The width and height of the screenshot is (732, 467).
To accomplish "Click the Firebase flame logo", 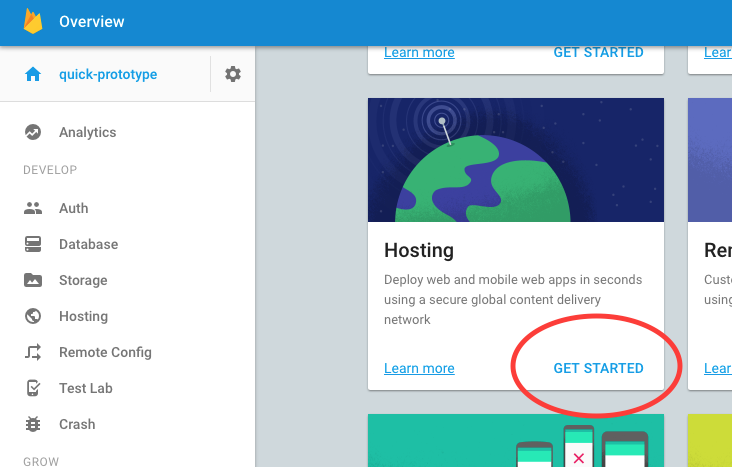I will coord(33,21).
